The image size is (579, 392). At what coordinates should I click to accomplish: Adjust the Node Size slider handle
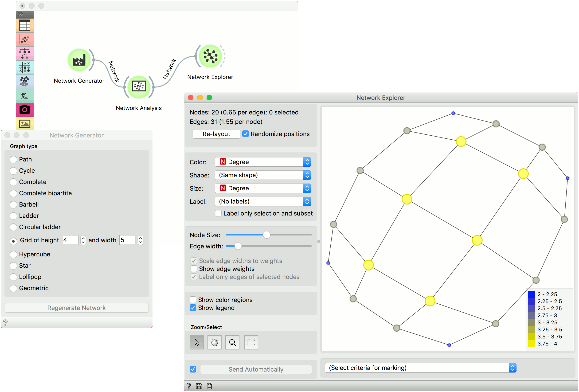(x=266, y=235)
